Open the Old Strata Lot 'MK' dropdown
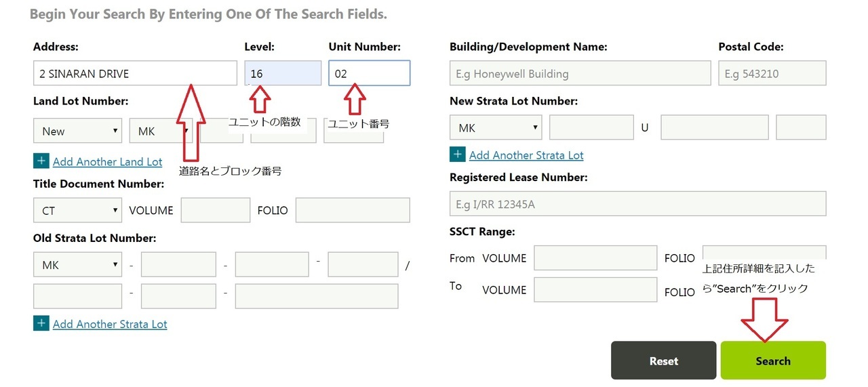 (x=78, y=264)
